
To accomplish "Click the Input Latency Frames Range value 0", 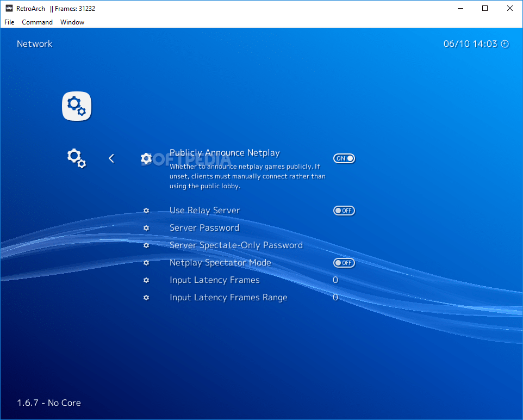I will (x=335, y=297).
